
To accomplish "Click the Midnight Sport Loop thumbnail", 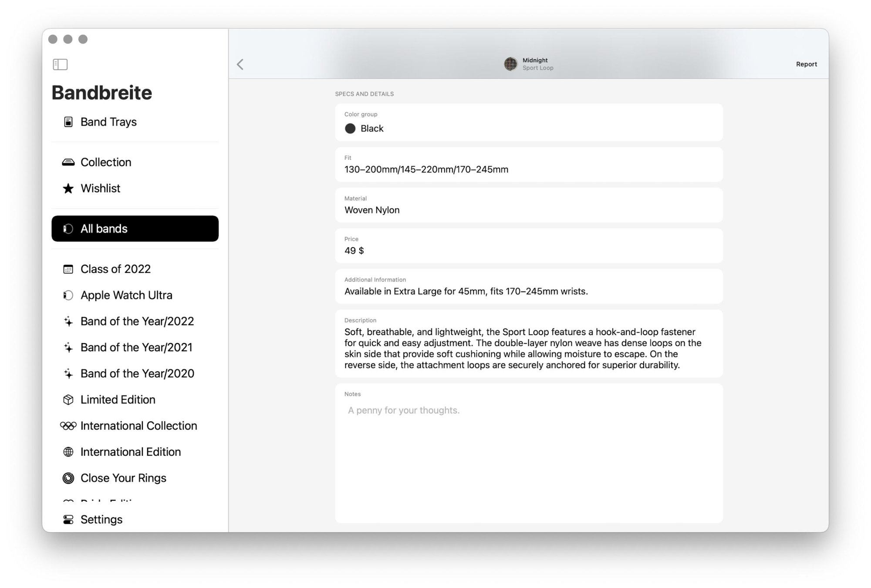I will [x=510, y=64].
